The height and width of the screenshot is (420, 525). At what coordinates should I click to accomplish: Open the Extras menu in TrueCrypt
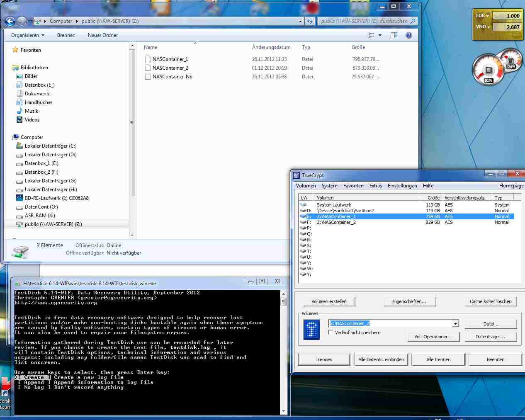376,186
